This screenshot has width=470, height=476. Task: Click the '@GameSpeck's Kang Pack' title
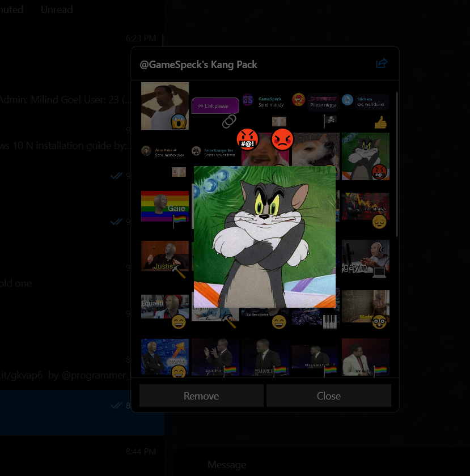(x=198, y=65)
